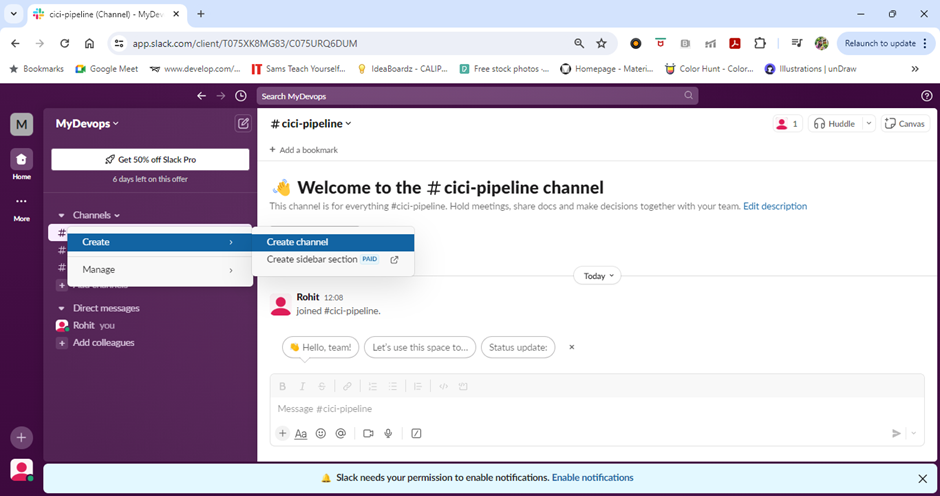Open a new browser tab
Viewport: 940px width, 496px height.
201,14
